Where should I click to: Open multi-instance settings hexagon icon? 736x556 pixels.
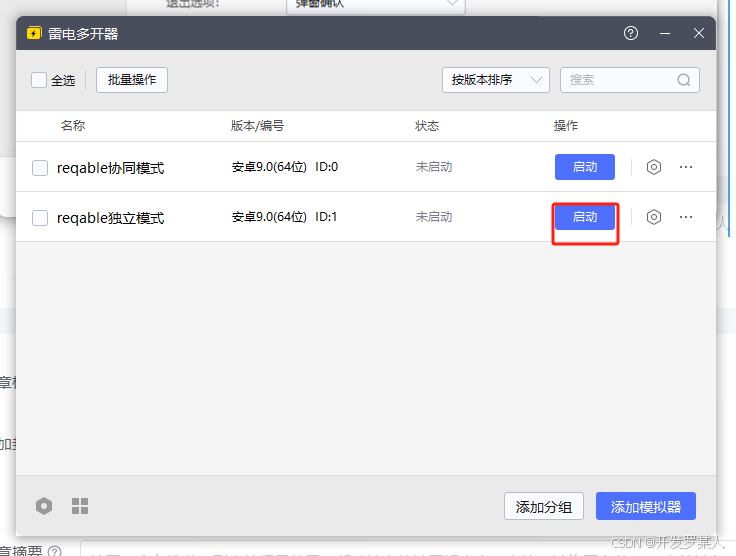point(44,506)
